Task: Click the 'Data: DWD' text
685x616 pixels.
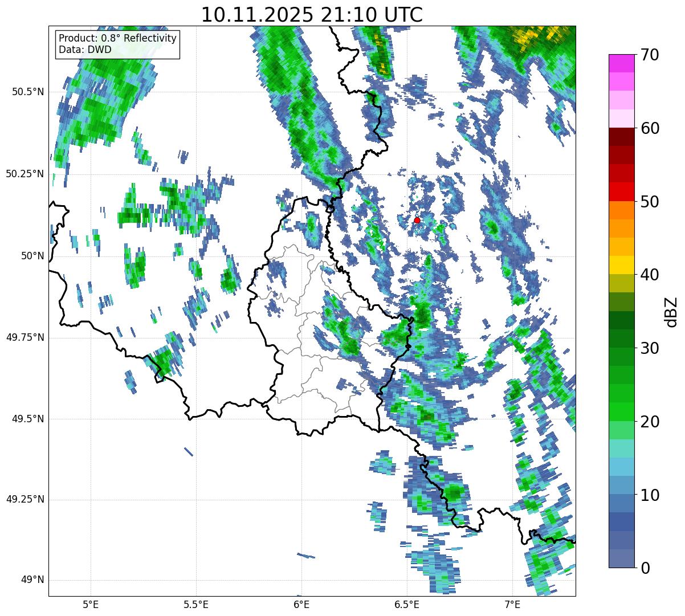Action: (85, 50)
